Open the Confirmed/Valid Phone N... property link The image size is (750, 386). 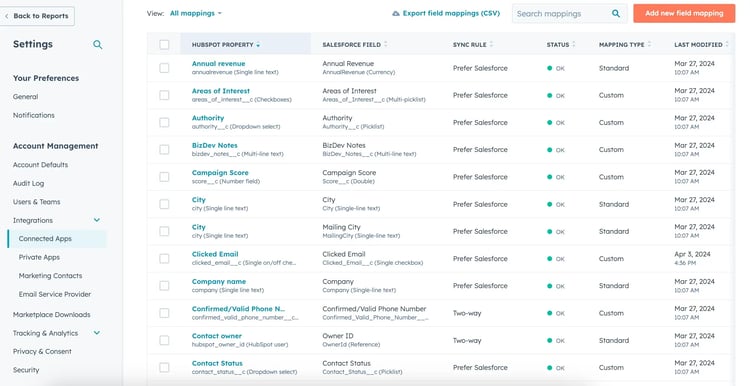[238, 309]
